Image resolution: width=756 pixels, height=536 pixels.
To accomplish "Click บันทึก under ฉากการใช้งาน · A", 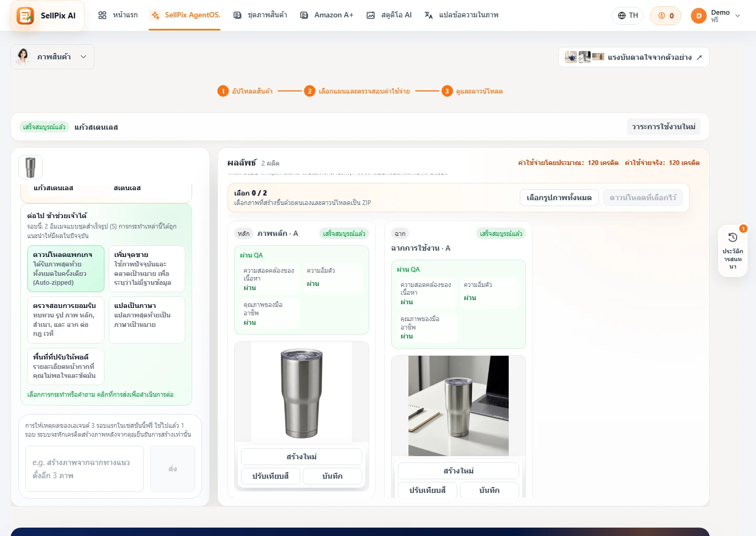I will pos(489,490).
